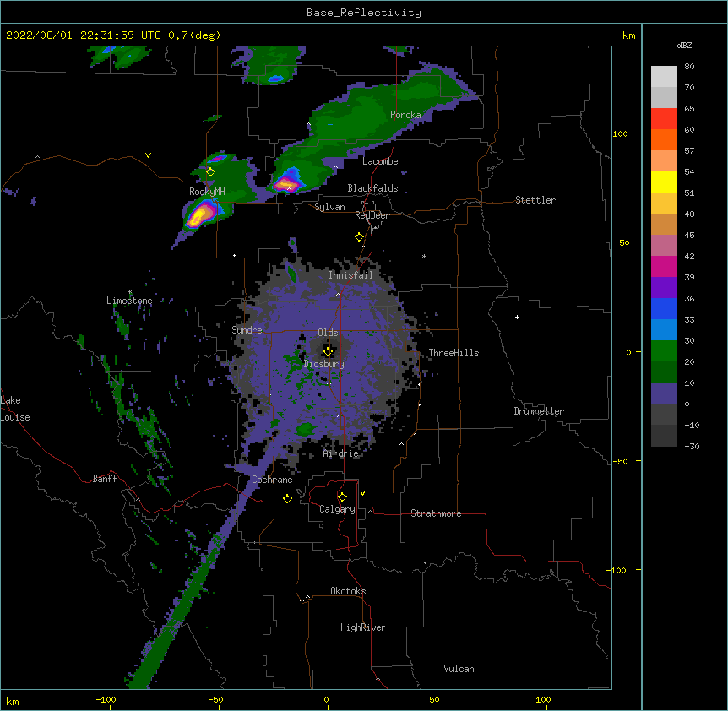
Task: Click the Stettler city label
Action: point(535,200)
